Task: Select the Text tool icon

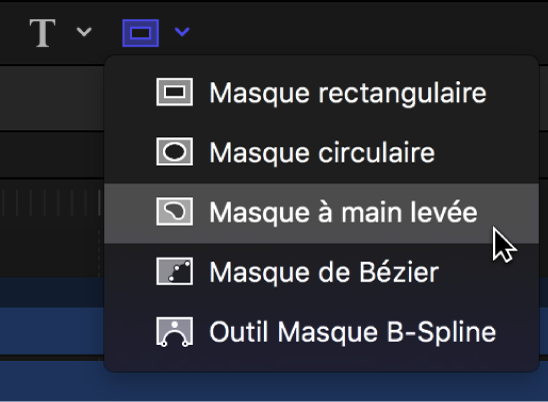Action: point(42,33)
